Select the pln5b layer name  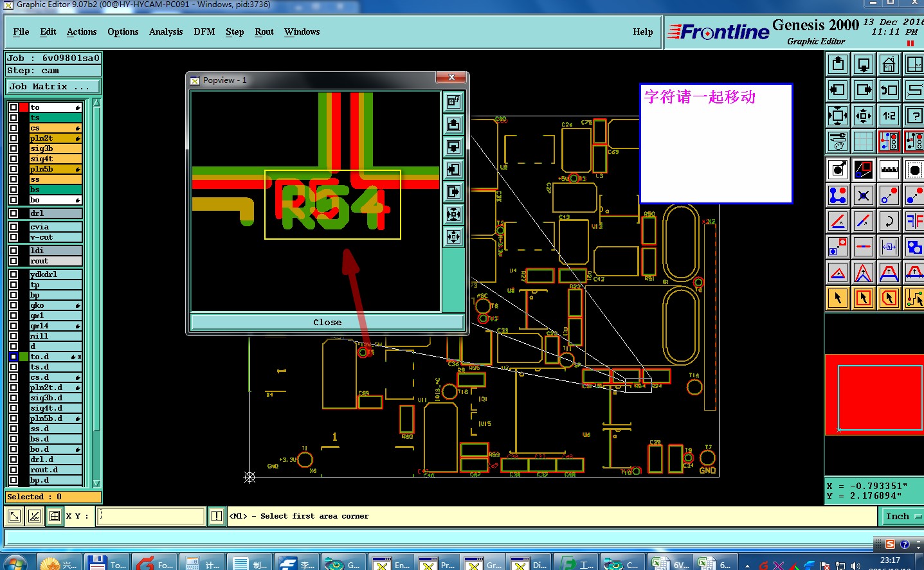(x=55, y=169)
